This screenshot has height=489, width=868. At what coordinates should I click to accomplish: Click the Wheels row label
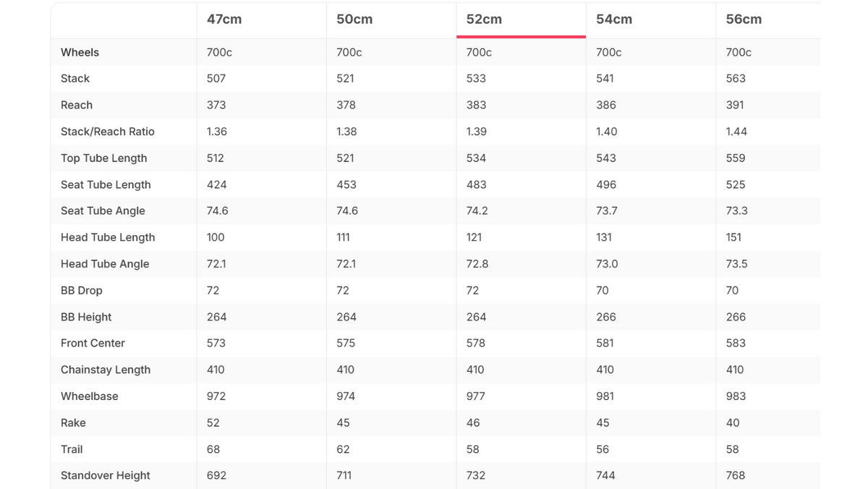(80, 52)
